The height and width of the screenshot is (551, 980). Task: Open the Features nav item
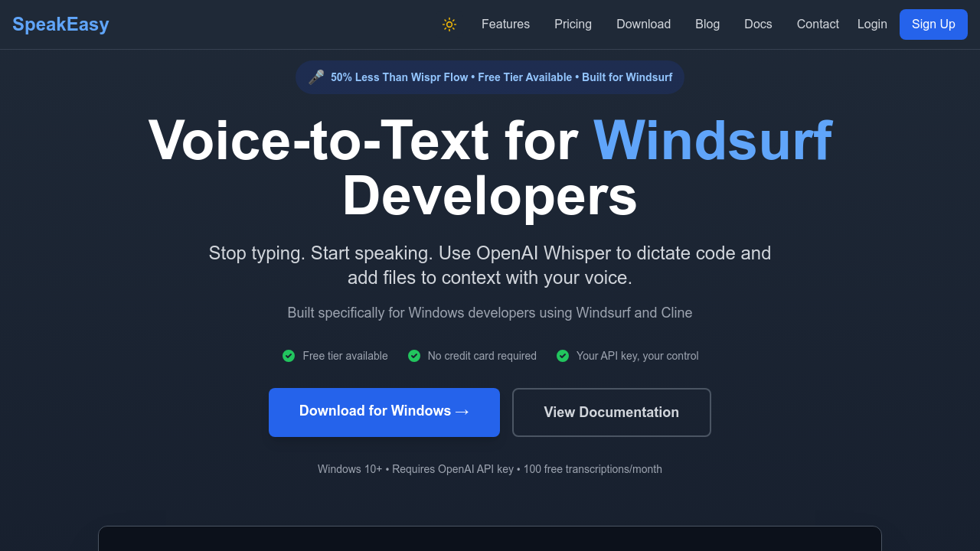[505, 24]
